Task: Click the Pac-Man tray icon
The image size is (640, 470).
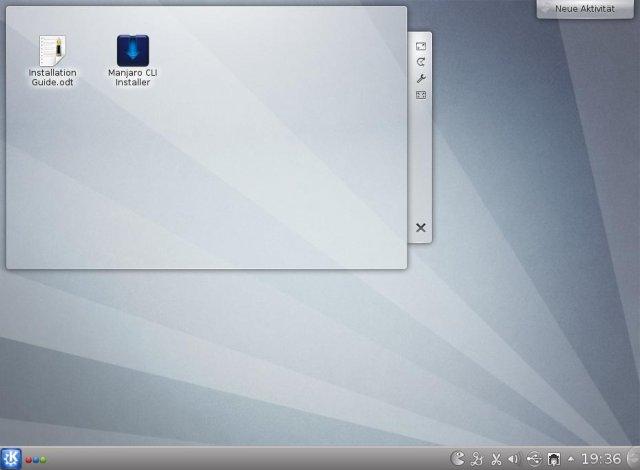Action: (458, 459)
